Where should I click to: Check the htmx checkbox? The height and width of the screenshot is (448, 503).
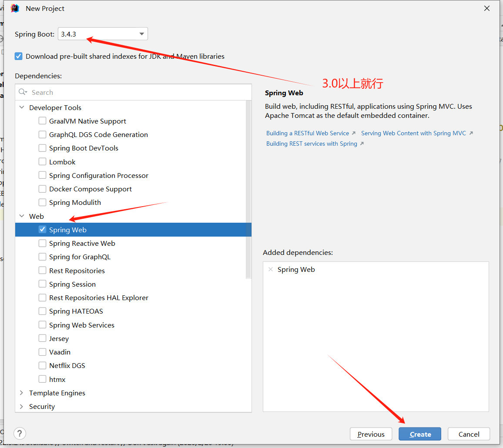click(x=42, y=379)
